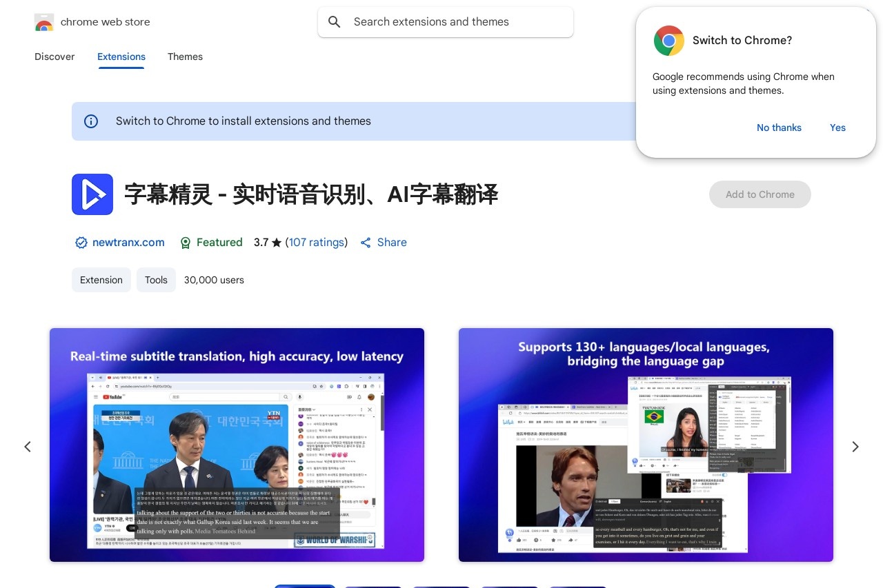This screenshot has width=883, height=588.
Task: Select the Extensions tab
Action: pyautogui.click(x=121, y=57)
